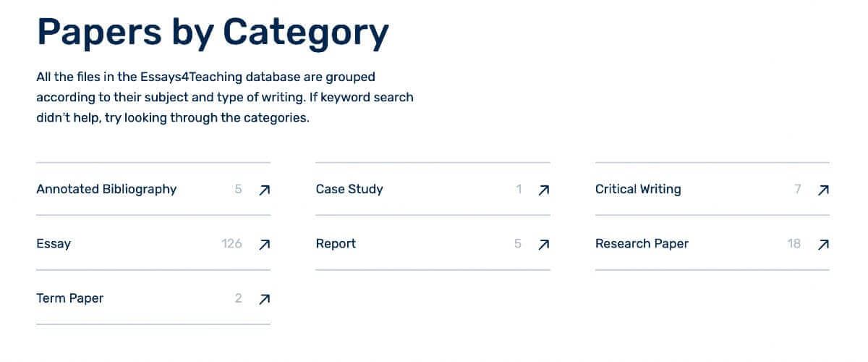Open Research Paper using its arrow icon

pyautogui.click(x=823, y=244)
